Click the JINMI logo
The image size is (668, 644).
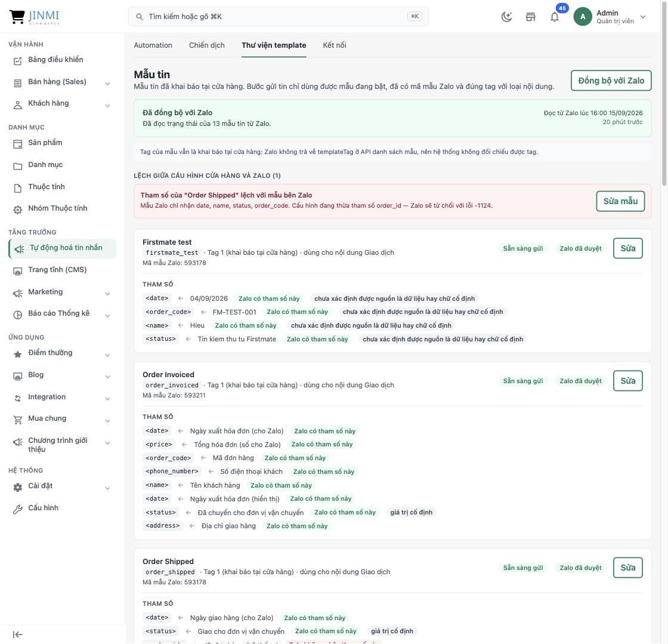point(34,17)
